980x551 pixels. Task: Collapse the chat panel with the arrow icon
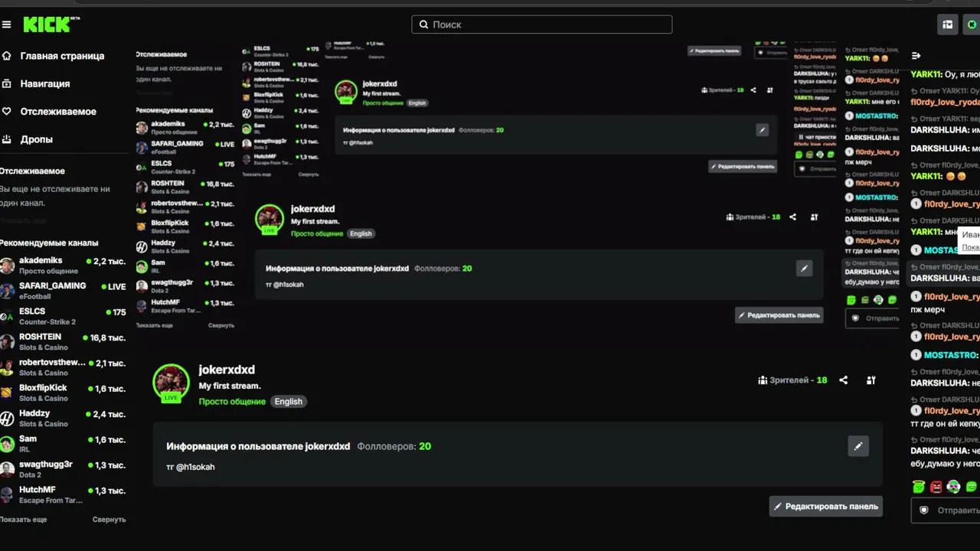tap(916, 56)
